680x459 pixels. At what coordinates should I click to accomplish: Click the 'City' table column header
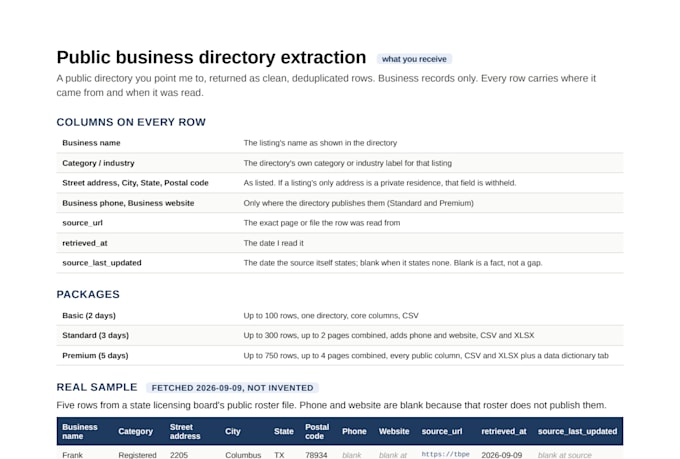(232, 432)
